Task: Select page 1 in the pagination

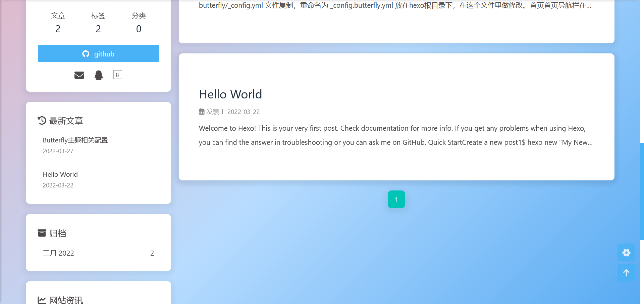Action: coord(396,199)
